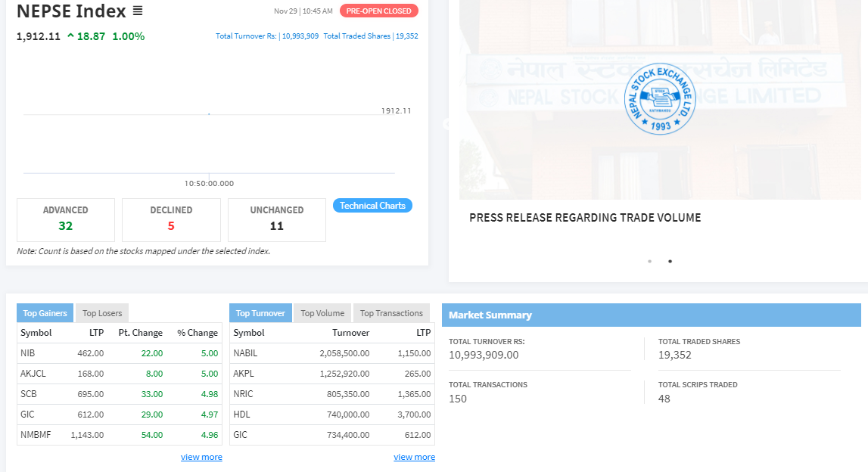Click SCB symbol in gainers table

[29, 394]
